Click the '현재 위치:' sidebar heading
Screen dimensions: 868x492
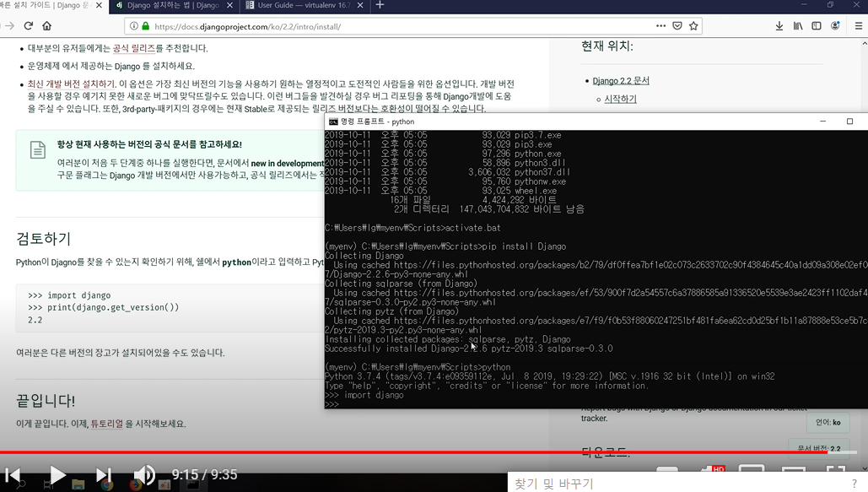point(607,46)
